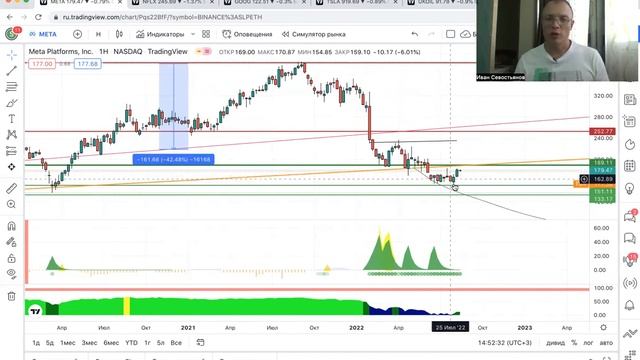Click the 252.77 red price label
The width and height of the screenshot is (640, 360).
click(x=602, y=131)
